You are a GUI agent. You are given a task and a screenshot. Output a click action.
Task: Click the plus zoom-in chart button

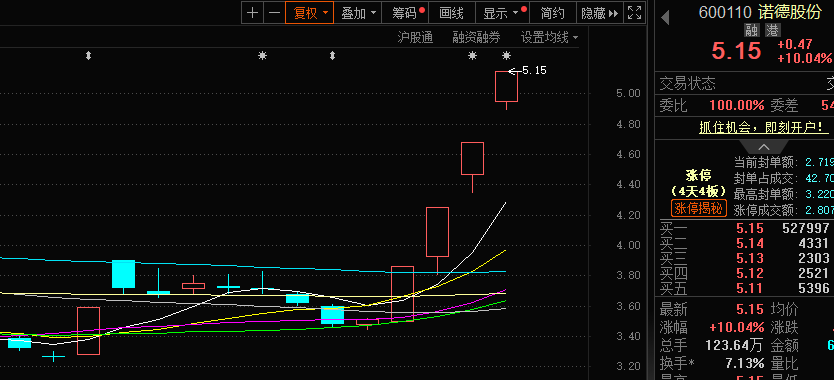[x=253, y=13]
